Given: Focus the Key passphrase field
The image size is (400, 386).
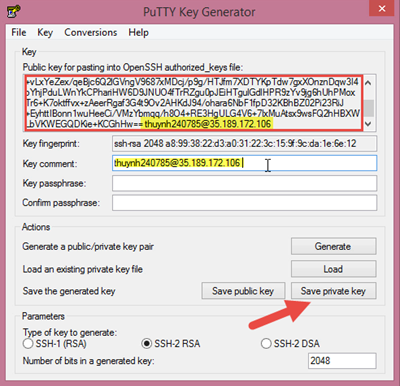Looking at the screenshot, I should click(244, 183).
